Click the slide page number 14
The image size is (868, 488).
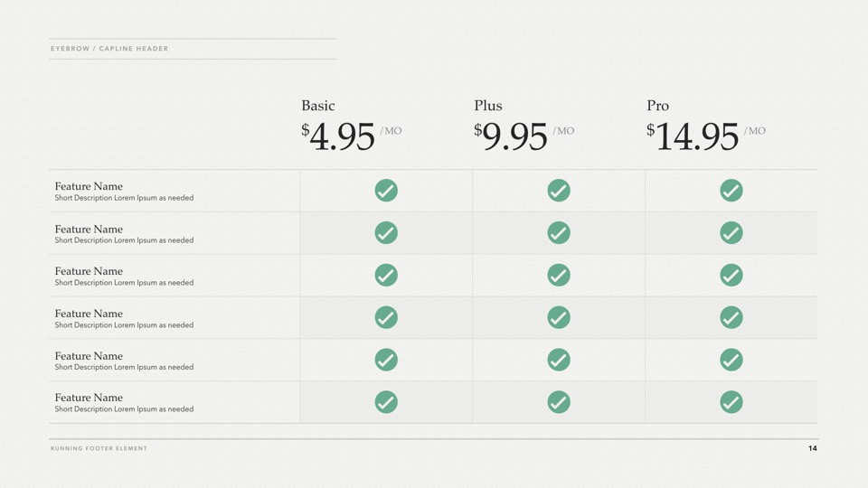point(812,448)
